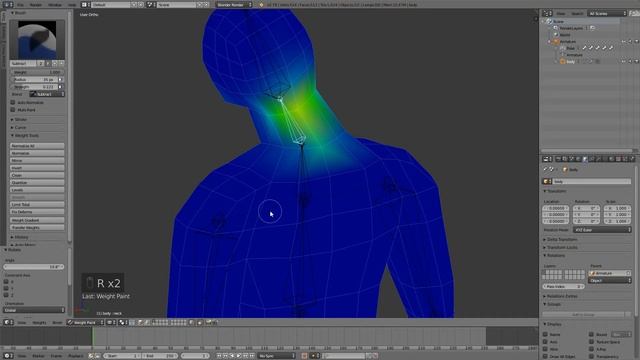Enable Wire display checkbox
This screenshot has width=640, height=360.
545,349
